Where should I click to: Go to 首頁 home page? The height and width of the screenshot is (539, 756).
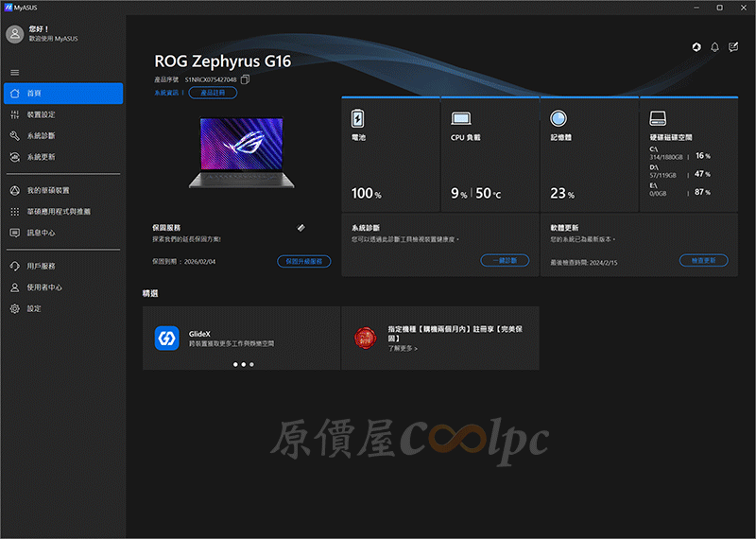pyautogui.click(x=63, y=93)
